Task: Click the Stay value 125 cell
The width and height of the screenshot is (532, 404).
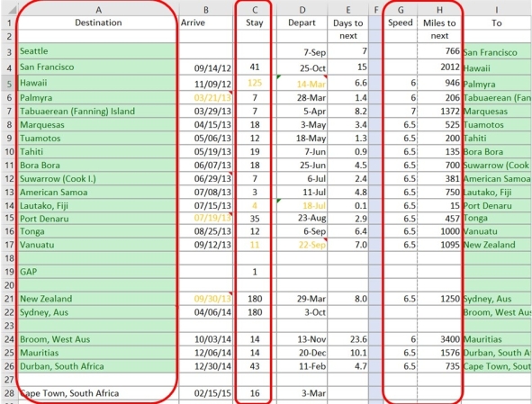Action: tap(255, 83)
